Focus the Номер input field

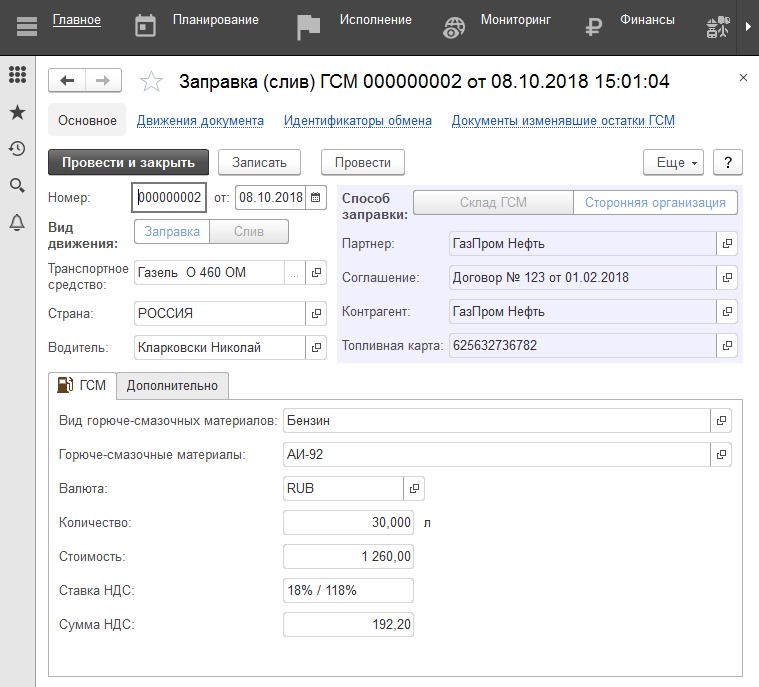pyautogui.click(x=169, y=198)
